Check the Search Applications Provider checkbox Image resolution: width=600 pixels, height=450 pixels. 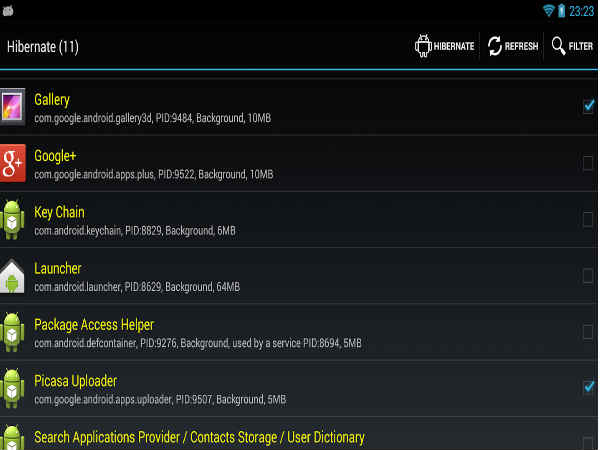[588, 442]
